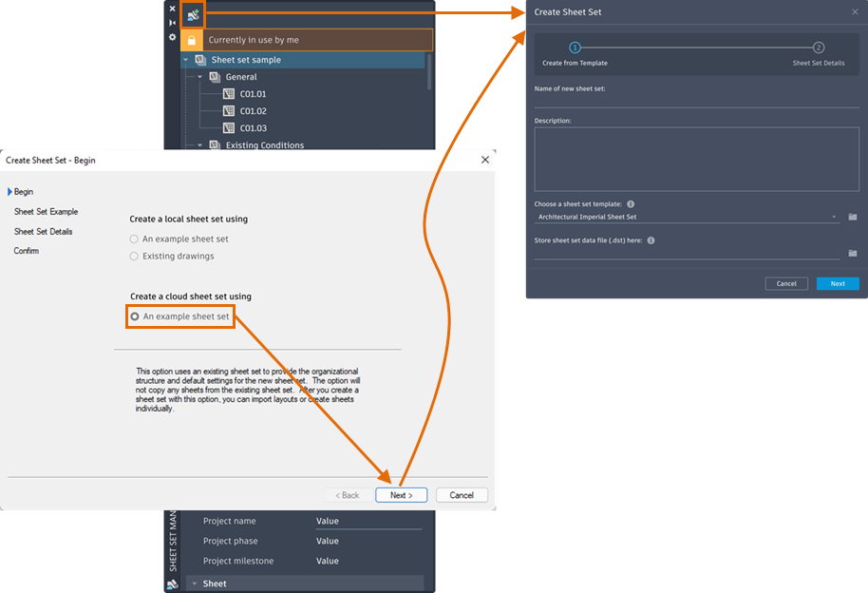Click the auto-hide arrow on the palette
The height and width of the screenshot is (593, 868).
pyautogui.click(x=172, y=22)
